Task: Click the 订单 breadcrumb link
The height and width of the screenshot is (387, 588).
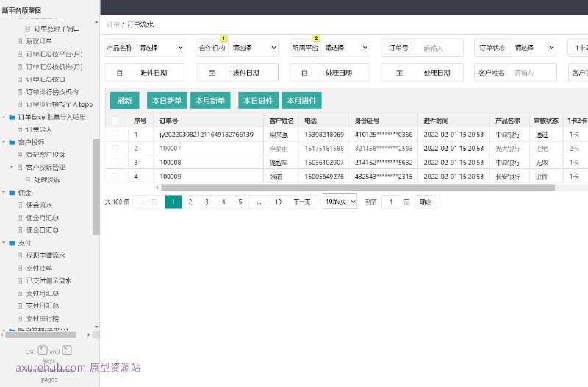Action: (x=113, y=25)
